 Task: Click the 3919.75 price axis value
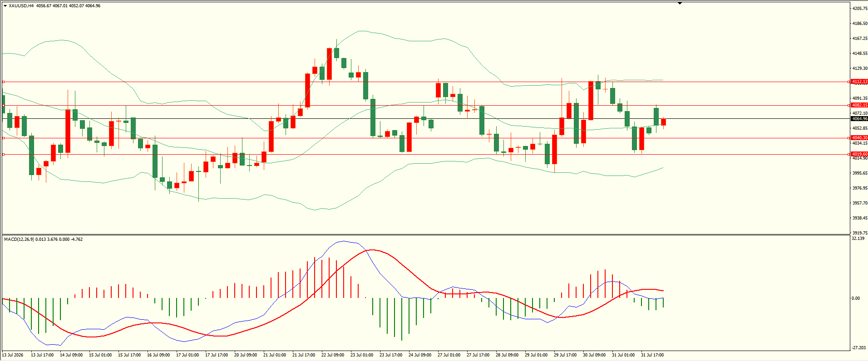tap(860, 233)
